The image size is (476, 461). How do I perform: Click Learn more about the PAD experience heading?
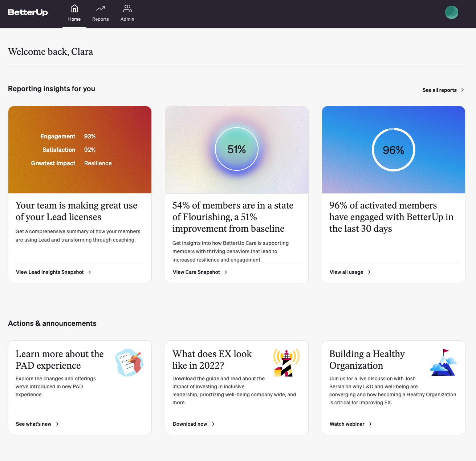click(x=60, y=360)
